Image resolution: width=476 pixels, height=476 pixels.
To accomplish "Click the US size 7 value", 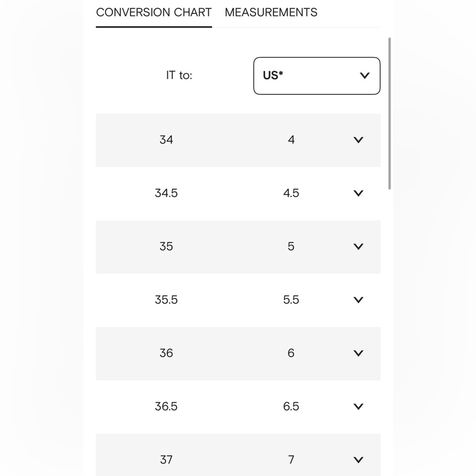I will click(x=291, y=460).
